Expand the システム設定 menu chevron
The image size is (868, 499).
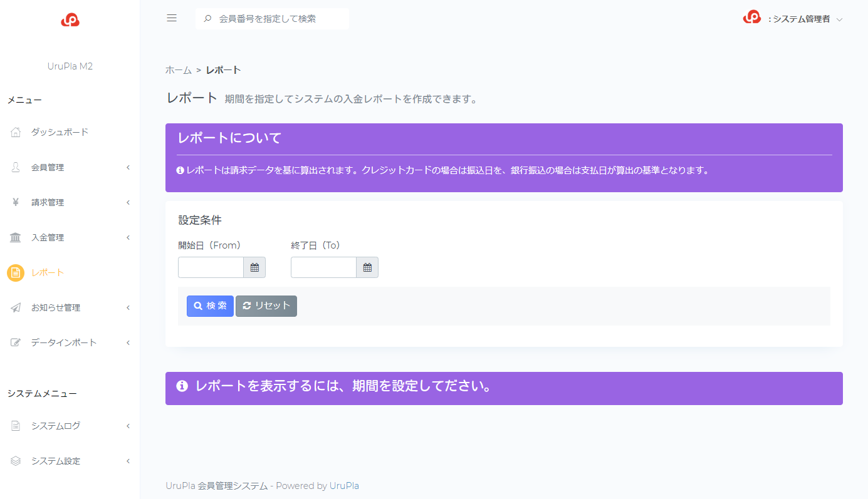tap(128, 461)
